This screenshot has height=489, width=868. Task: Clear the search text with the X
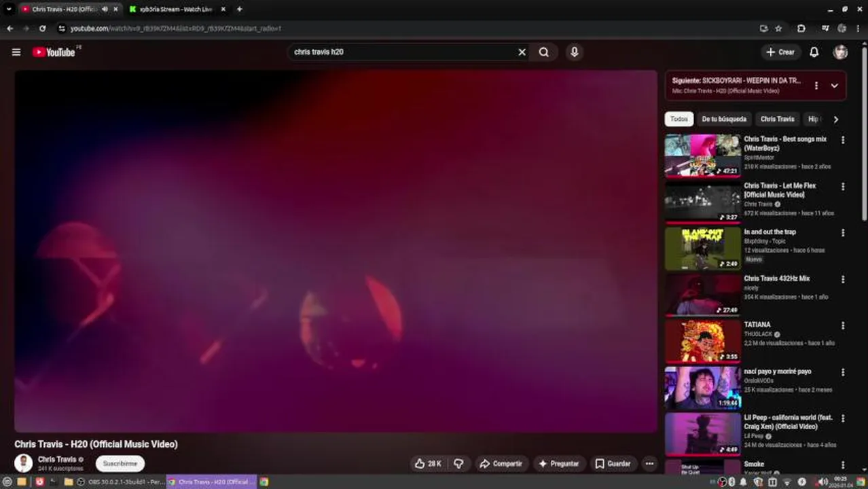point(522,52)
